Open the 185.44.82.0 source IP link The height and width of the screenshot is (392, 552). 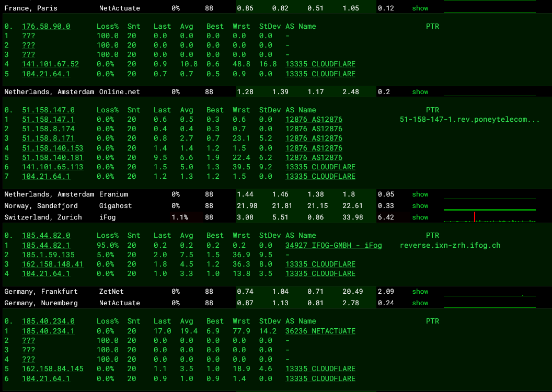click(x=46, y=235)
